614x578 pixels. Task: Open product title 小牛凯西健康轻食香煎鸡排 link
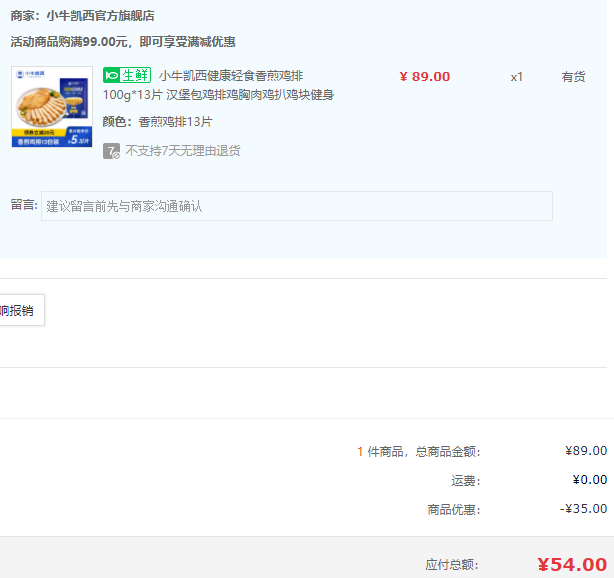(x=231, y=76)
